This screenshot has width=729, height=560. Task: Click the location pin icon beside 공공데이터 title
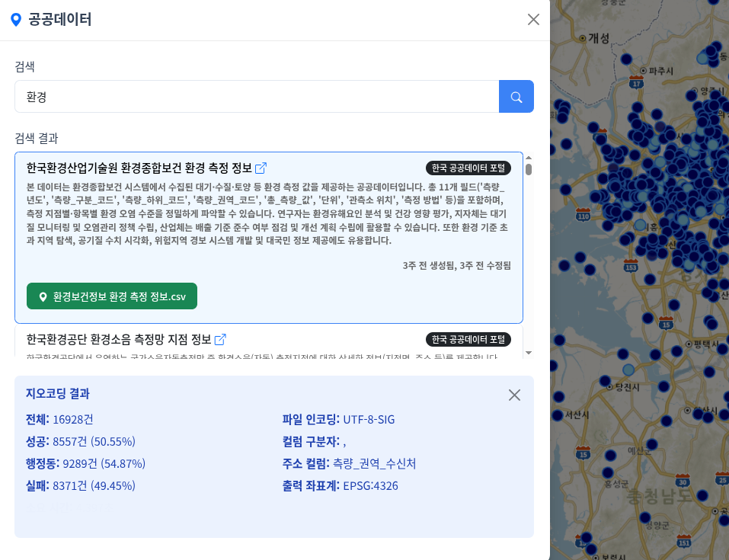tap(17, 20)
